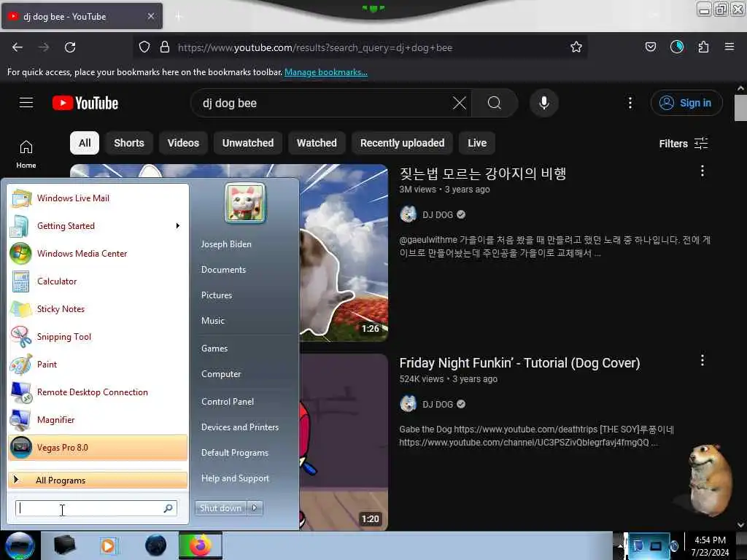Open YouTube settings three-dot menu

630,103
